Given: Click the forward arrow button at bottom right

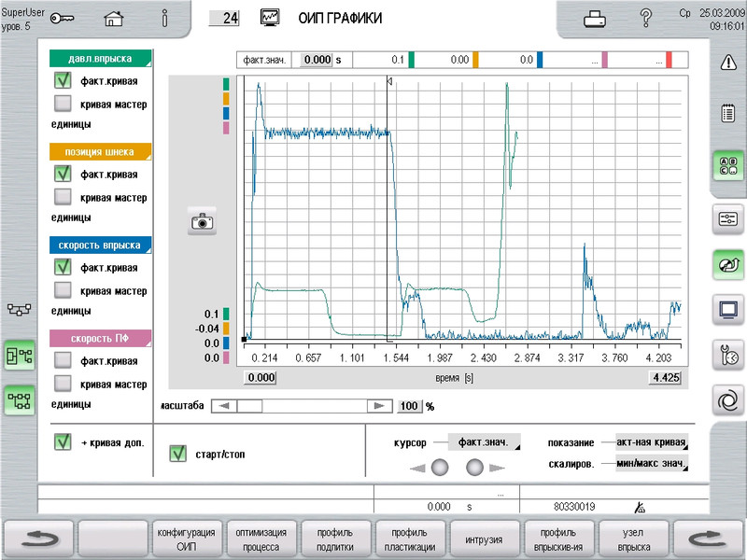Looking at the screenshot, I should 709,539.
